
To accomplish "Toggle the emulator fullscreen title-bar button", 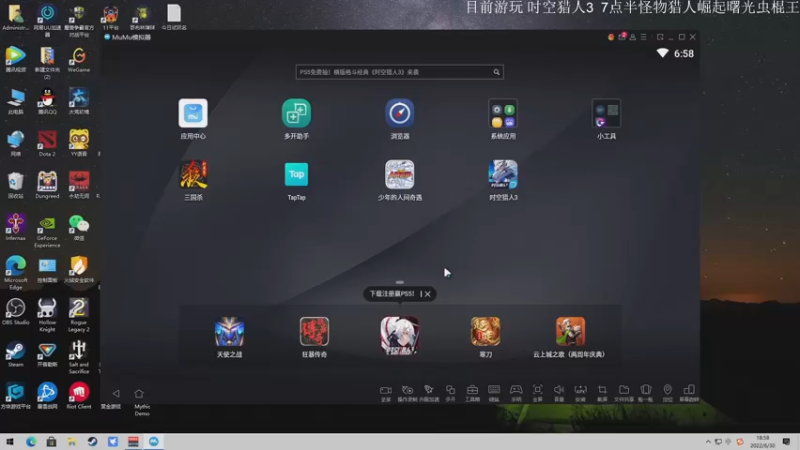I will [x=660, y=37].
